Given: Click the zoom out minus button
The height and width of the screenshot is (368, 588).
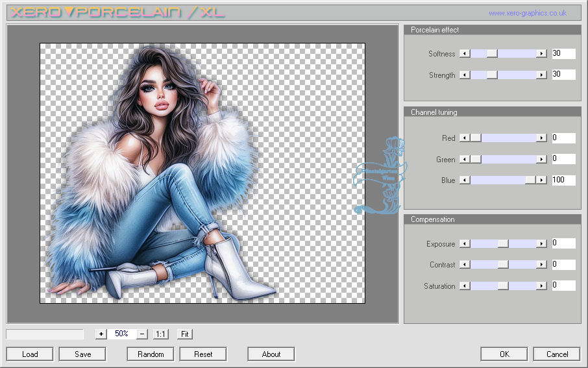Looking at the screenshot, I should [142, 334].
